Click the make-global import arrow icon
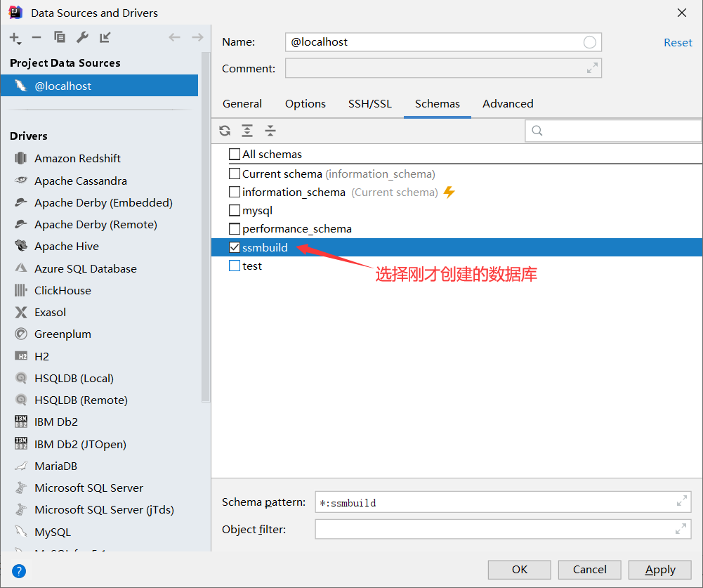This screenshot has width=703, height=588. click(x=105, y=37)
